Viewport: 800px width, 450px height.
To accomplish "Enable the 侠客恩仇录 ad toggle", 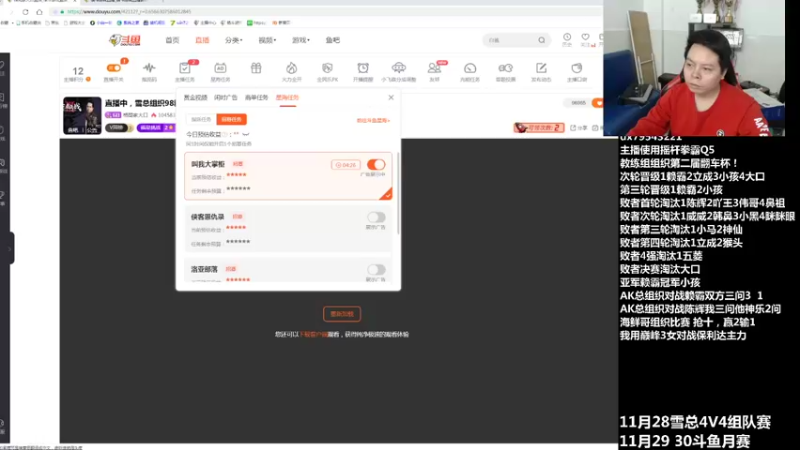I will pyautogui.click(x=376, y=217).
